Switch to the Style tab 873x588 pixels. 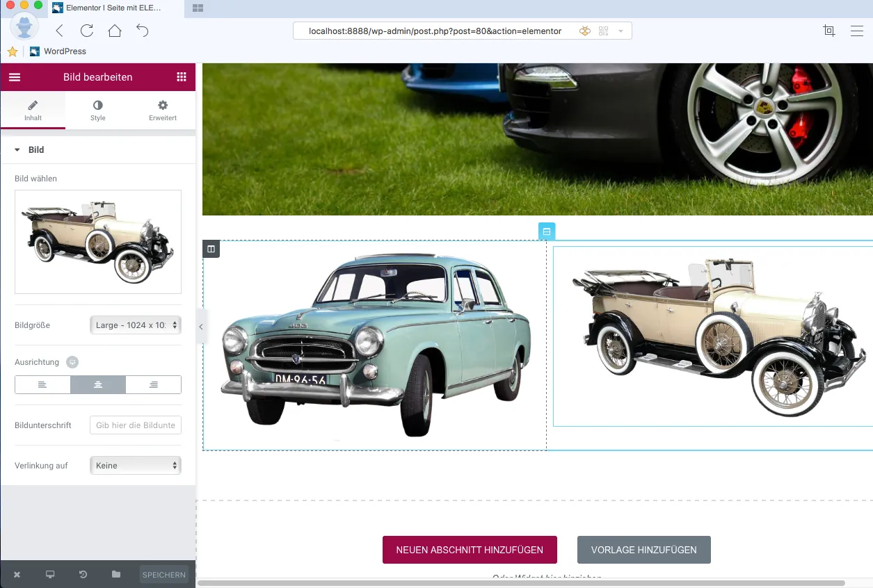tap(98, 111)
